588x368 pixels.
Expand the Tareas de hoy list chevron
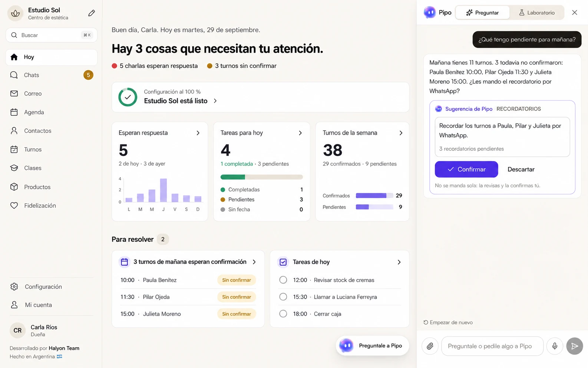(x=399, y=262)
